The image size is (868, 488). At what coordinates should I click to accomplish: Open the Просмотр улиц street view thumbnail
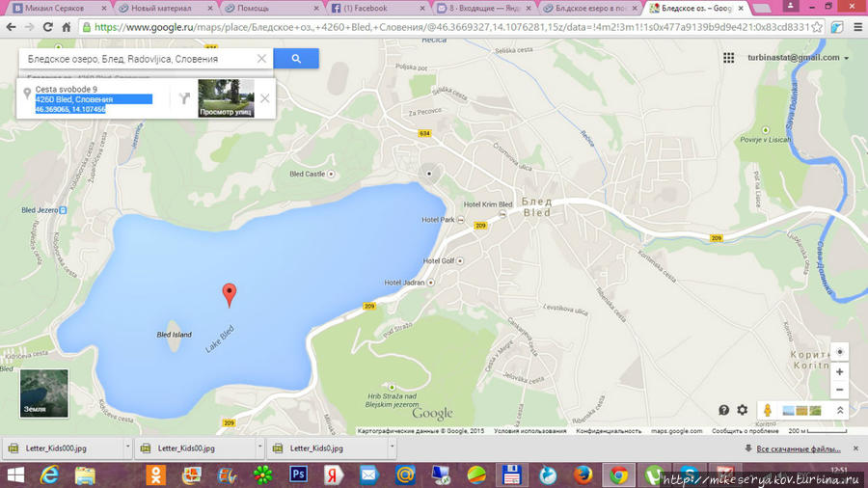pos(226,98)
